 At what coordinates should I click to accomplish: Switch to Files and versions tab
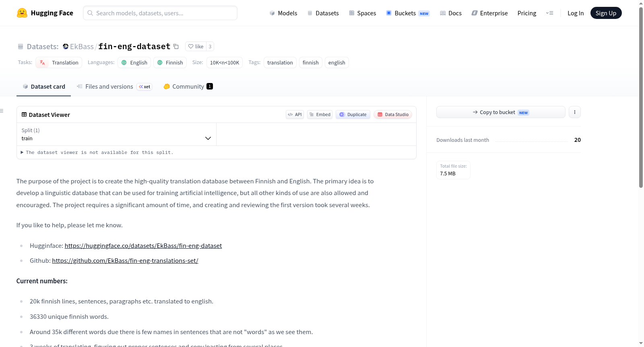[114, 86]
